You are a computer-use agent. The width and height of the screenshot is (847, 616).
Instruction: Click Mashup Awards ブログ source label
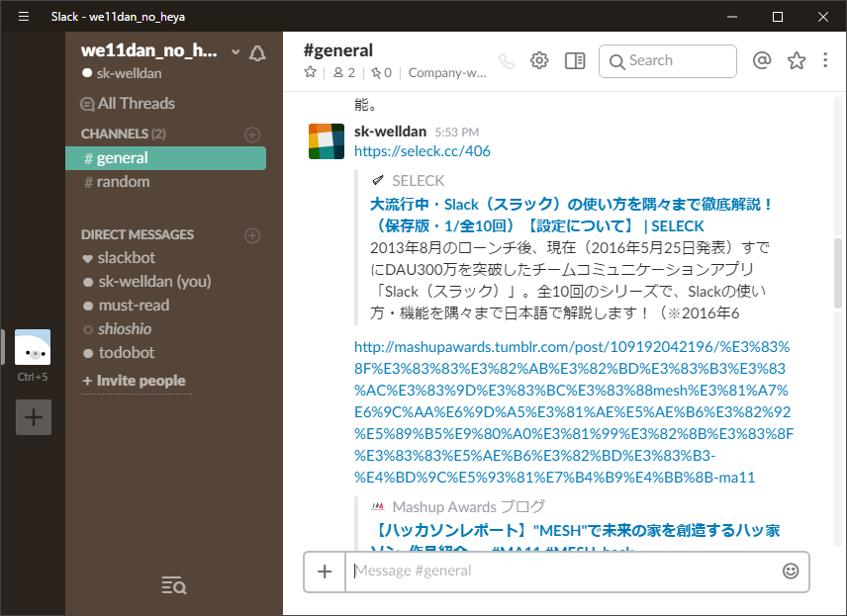click(x=468, y=507)
